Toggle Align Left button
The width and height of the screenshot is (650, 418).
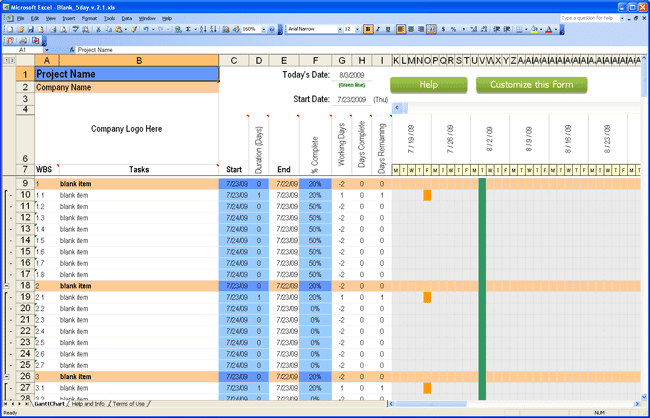tap(400, 29)
